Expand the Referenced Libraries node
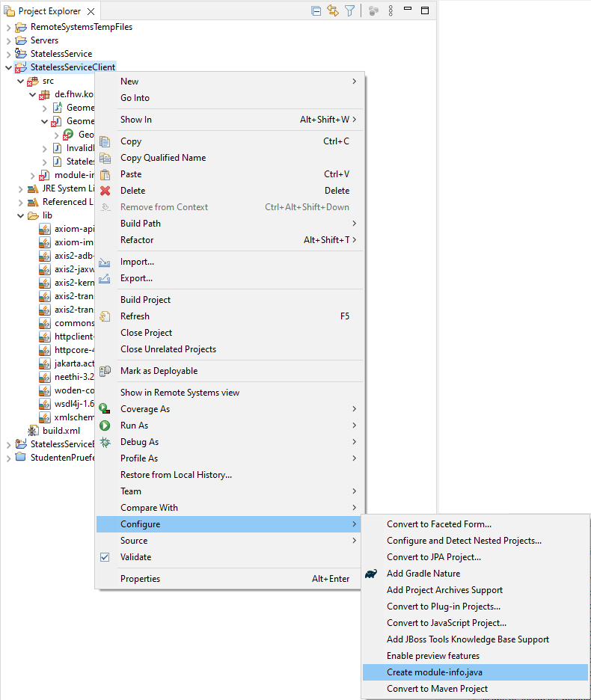Image resolution: width=591 pixels, height=700 pixels. 20,203
